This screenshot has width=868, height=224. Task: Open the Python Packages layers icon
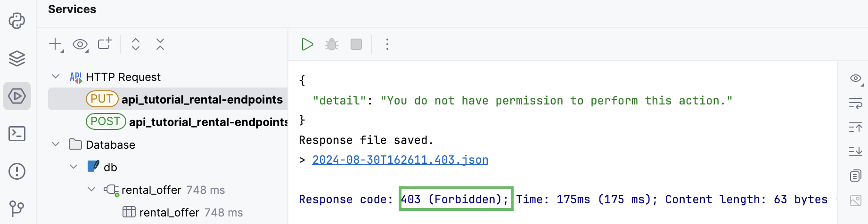17,58
